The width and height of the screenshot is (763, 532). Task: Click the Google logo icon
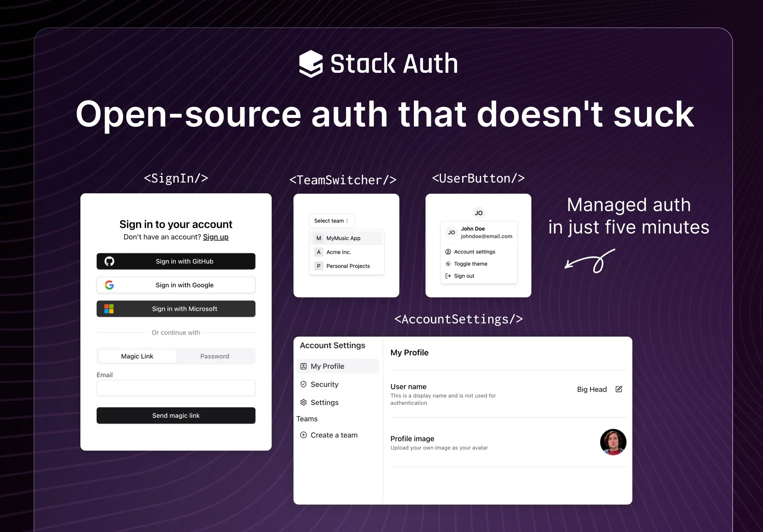coord(109,285)
